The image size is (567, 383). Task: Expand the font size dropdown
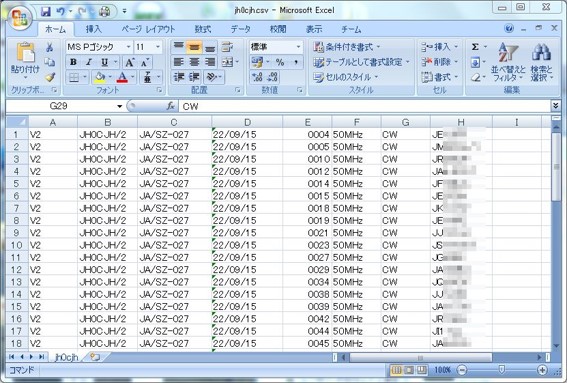pos(158,47)
